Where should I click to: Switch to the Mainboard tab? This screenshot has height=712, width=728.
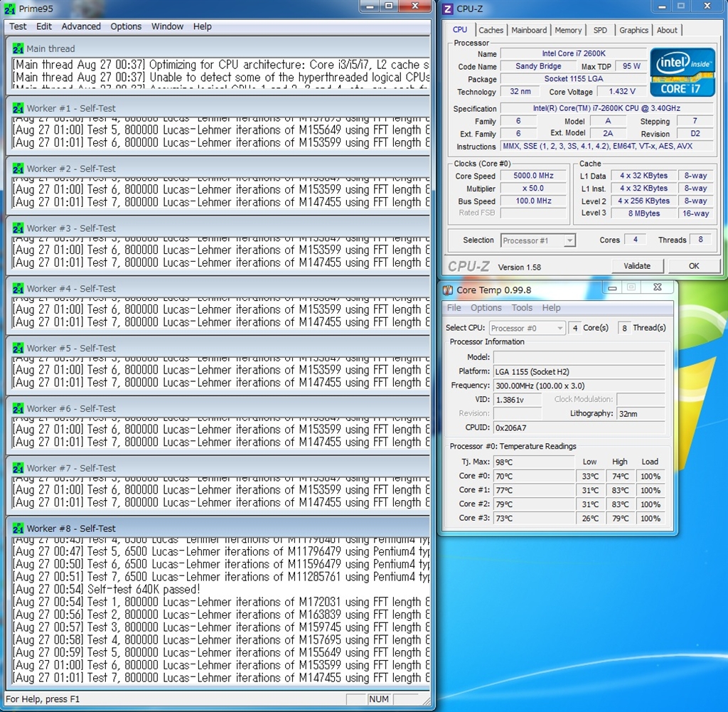[529, 30]
